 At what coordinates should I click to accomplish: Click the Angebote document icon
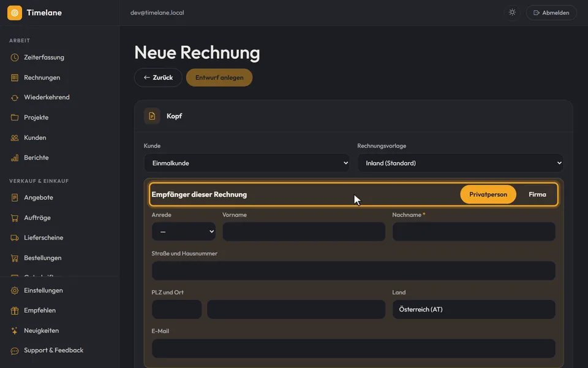pyautogui.click(x=15, y=197)
